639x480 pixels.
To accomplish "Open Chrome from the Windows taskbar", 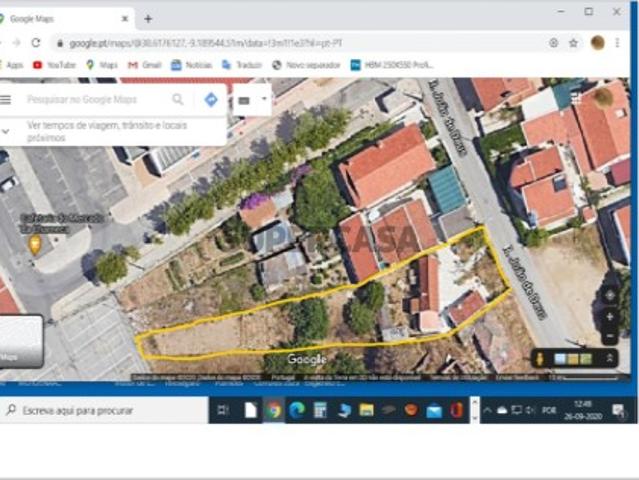I will point(273,410).
